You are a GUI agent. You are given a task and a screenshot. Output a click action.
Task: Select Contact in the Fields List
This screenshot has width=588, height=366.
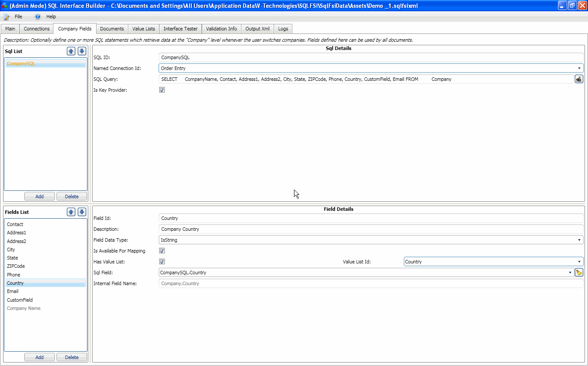click(x=46, y=224)
